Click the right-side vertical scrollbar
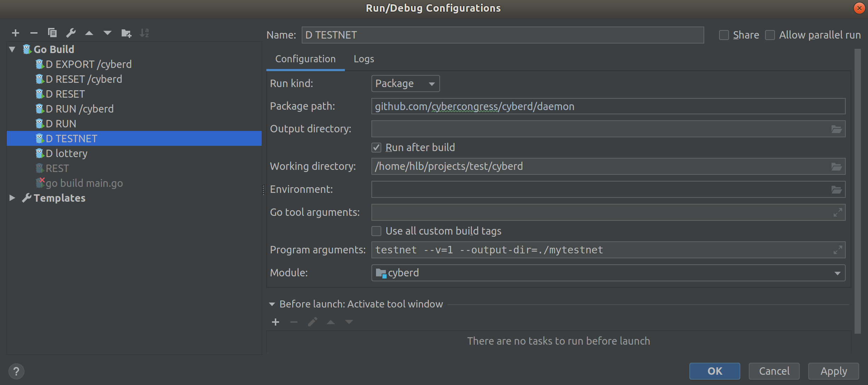The width and height of the screenshot is (868, 385). pyautogui.click(x=857, y=191)
